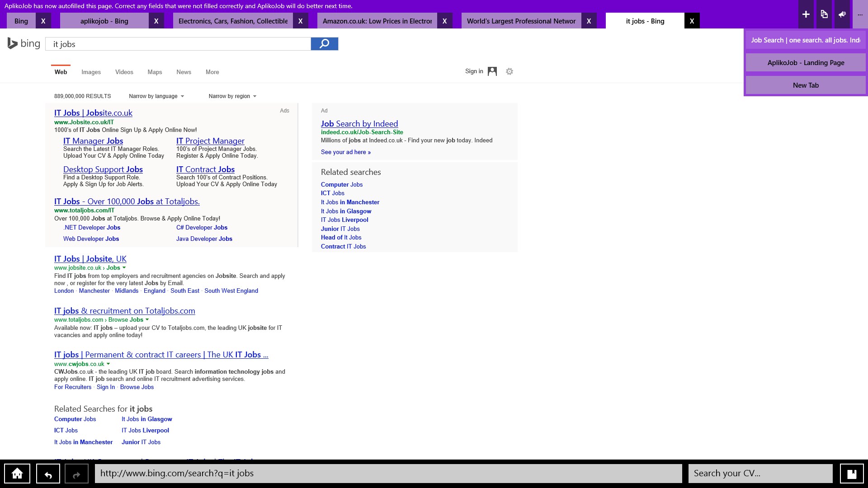Click the Search your CV field

pos(760,474)
